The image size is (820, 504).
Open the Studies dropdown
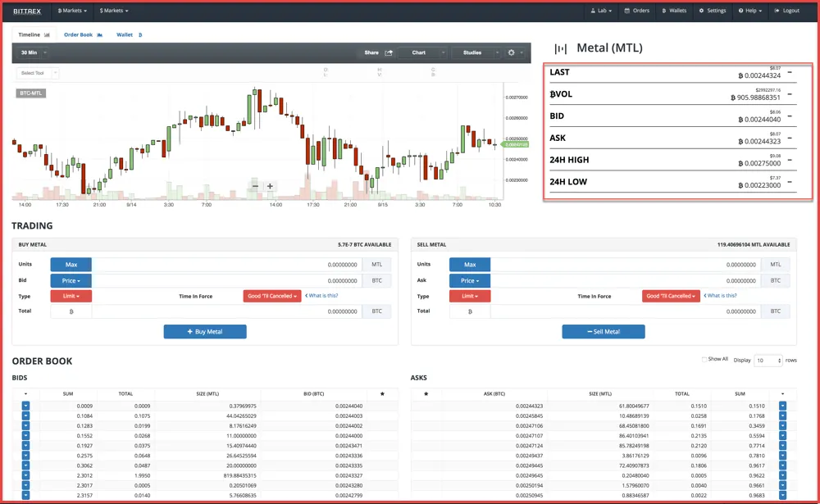pyautogui.click(x=476, y=52)
